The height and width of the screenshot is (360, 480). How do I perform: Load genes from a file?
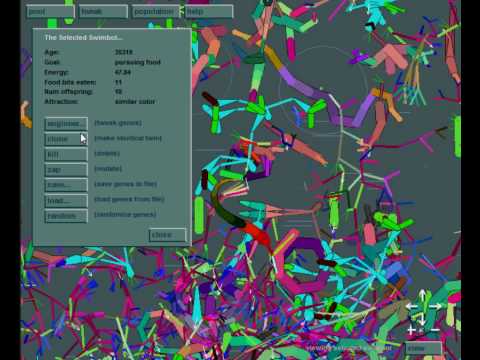click(66, 201)
